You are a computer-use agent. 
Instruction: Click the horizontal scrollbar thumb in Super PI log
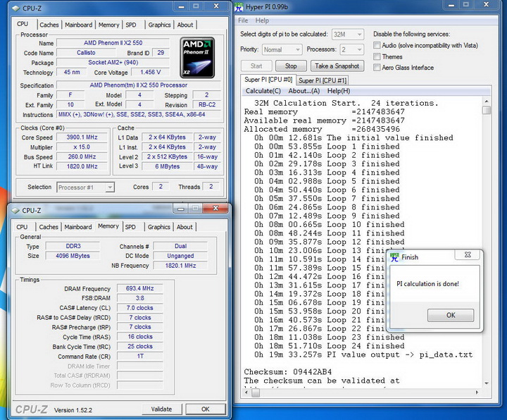[256, 393]
